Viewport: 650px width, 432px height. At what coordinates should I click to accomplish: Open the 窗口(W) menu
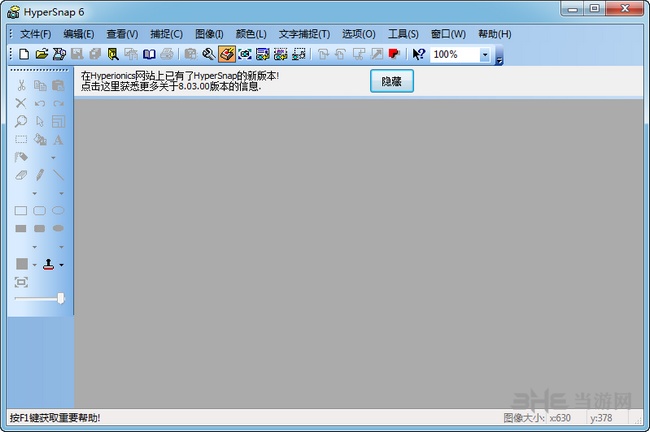(448, 34)
